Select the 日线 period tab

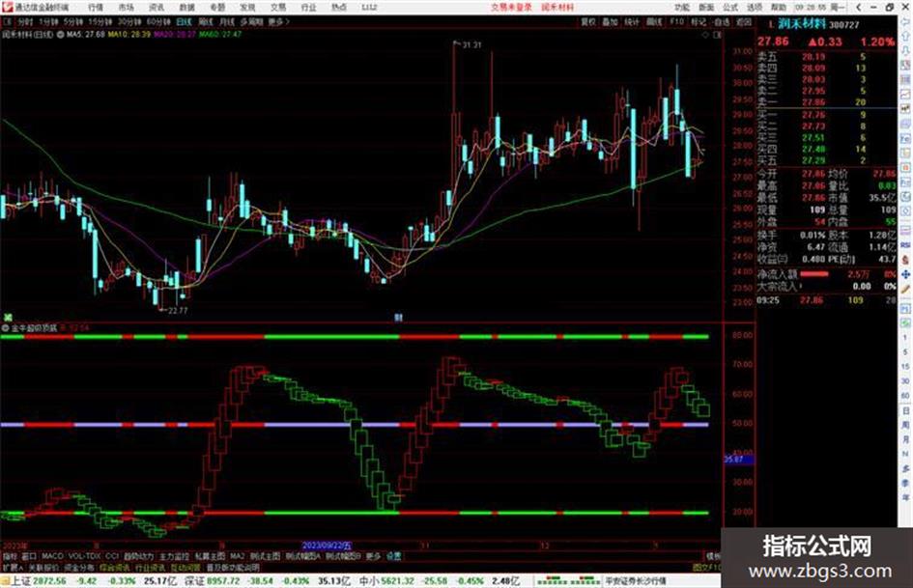(x=184, y=21)
